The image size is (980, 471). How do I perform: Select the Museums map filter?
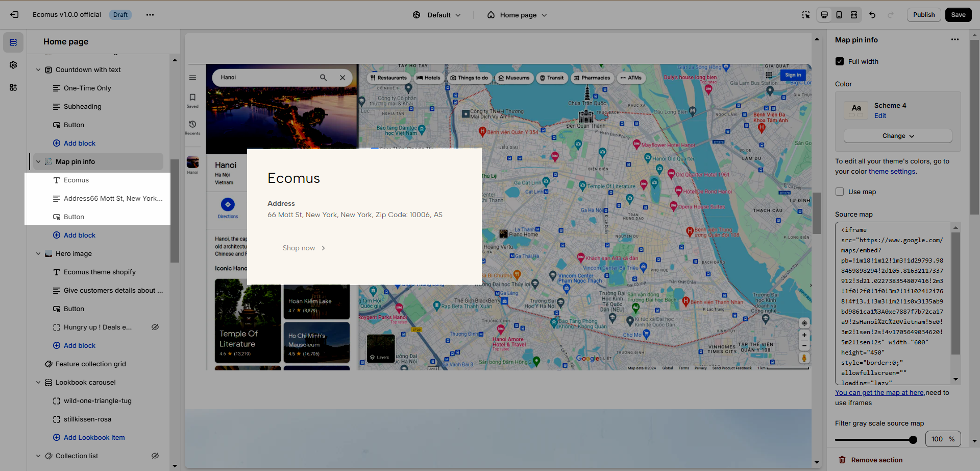(513, 78)
